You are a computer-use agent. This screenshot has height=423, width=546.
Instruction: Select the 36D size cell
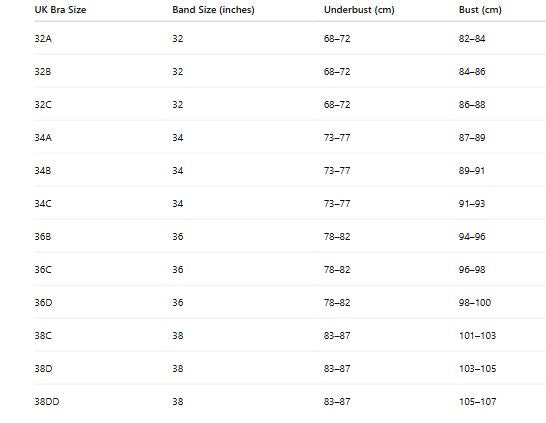pyautogui.click(x=44, y=303)
